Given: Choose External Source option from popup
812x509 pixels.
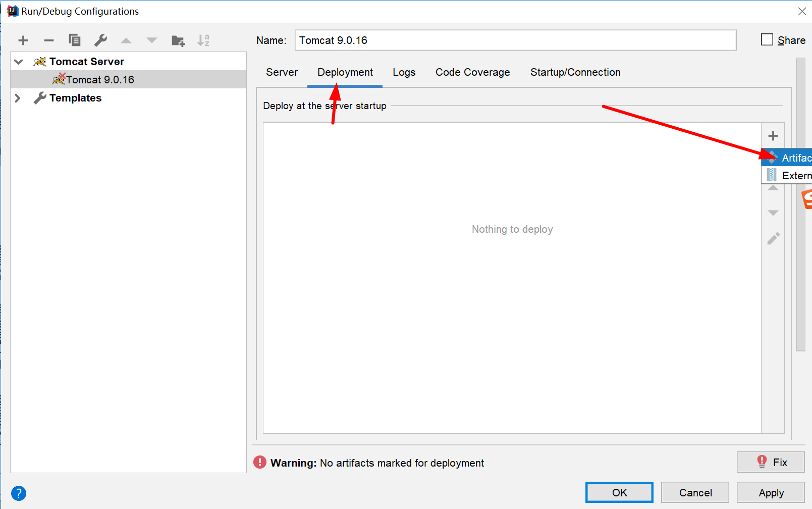Looking at the screenshot, I should point(787,175).
